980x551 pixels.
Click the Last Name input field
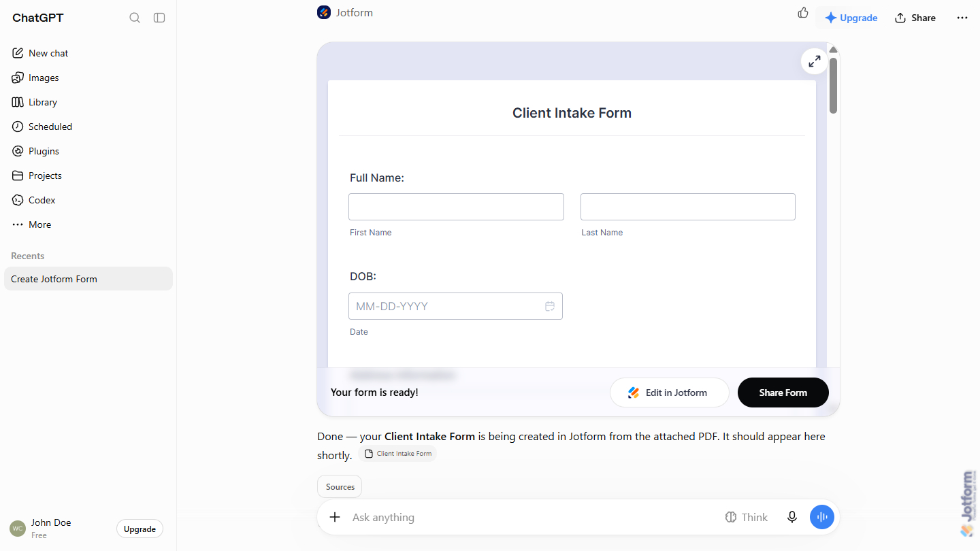click(687, 207)
